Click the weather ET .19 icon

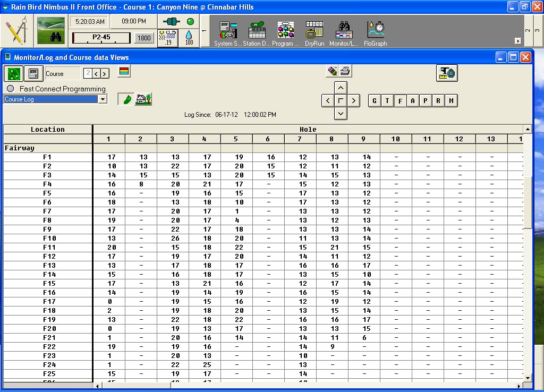click(x=168, y=38)
